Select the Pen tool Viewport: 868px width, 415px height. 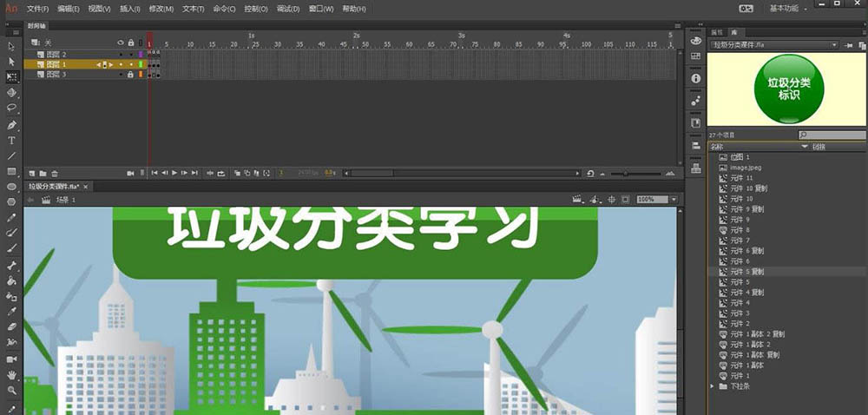[11, 125]
